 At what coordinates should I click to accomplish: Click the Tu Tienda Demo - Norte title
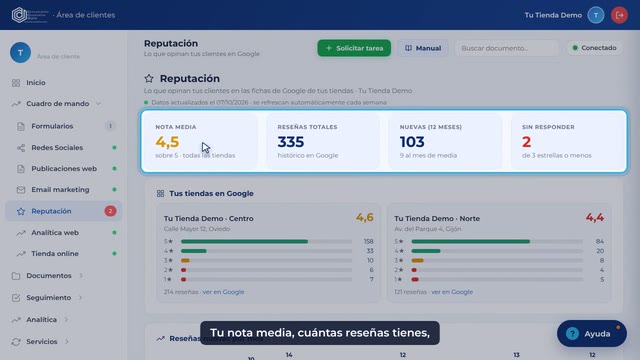(437, 219)
